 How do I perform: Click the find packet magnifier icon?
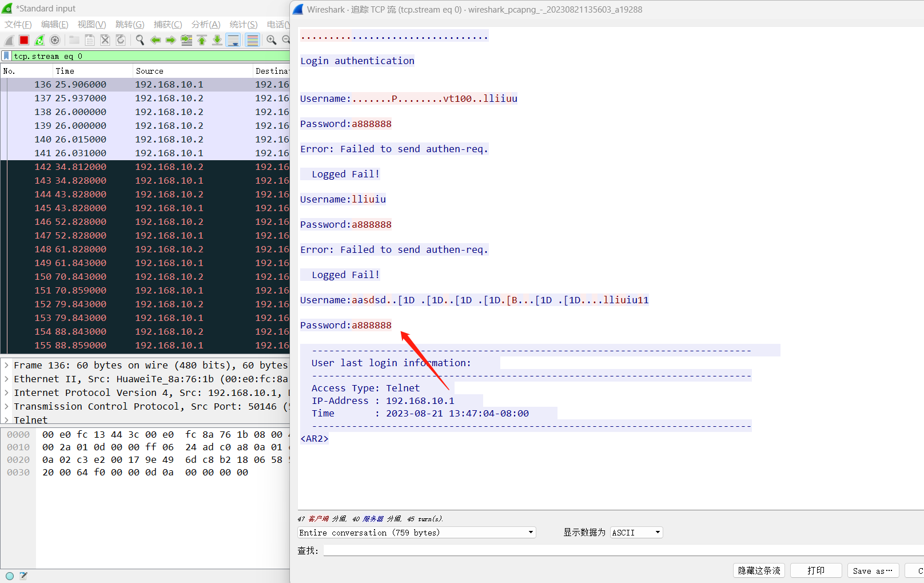pyautogui.click(x=140, y=40)
